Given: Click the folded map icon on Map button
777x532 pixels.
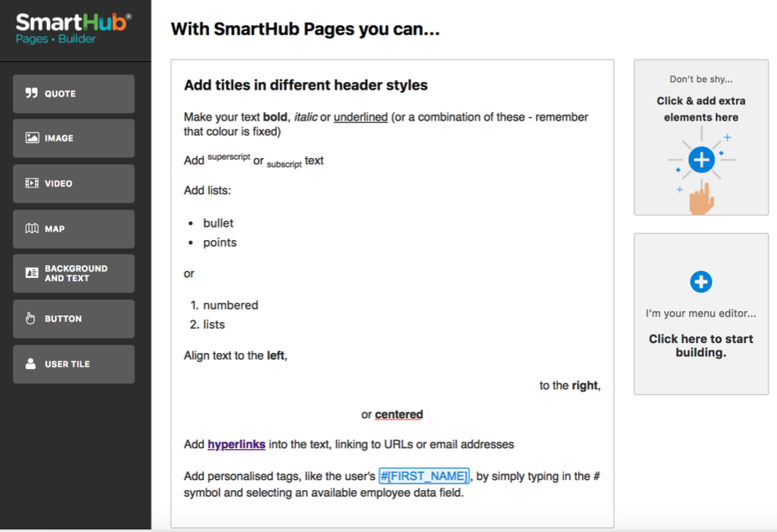Looking at the screenshot, I should click(x=32, y=228).
